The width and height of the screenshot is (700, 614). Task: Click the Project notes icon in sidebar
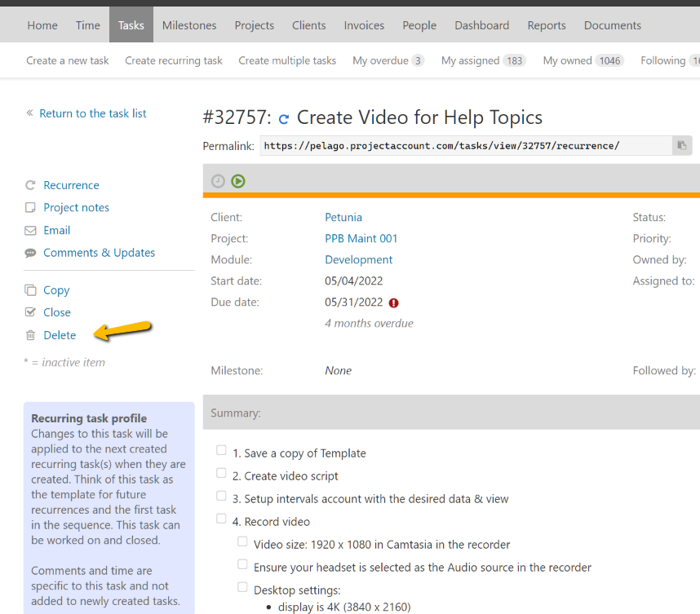tap(30, 208)
